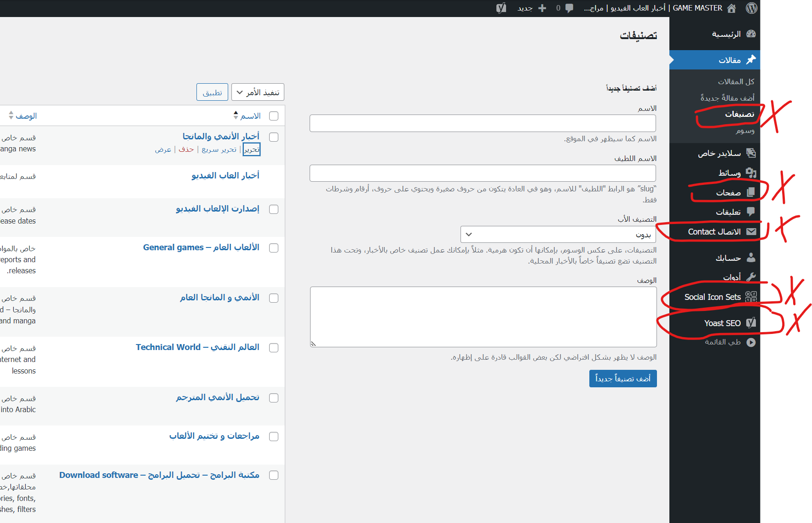The width and height of the screenshot is (812, 523).
Task: Collapse the menu via the طي القائمة arrow
Action: point(751,342)
